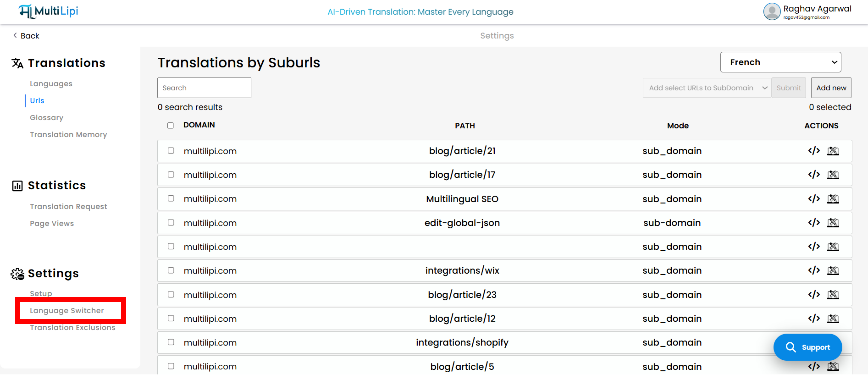
Task: Open Translation Exclusions settings
Action: coord(72,327)
